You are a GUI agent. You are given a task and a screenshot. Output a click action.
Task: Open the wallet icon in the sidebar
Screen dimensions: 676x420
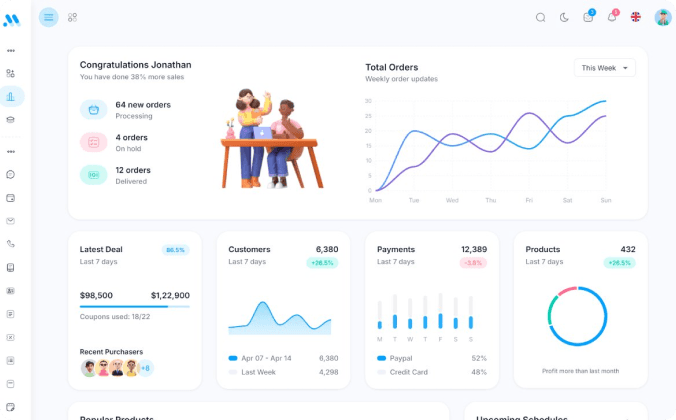(x=11, y=198)
